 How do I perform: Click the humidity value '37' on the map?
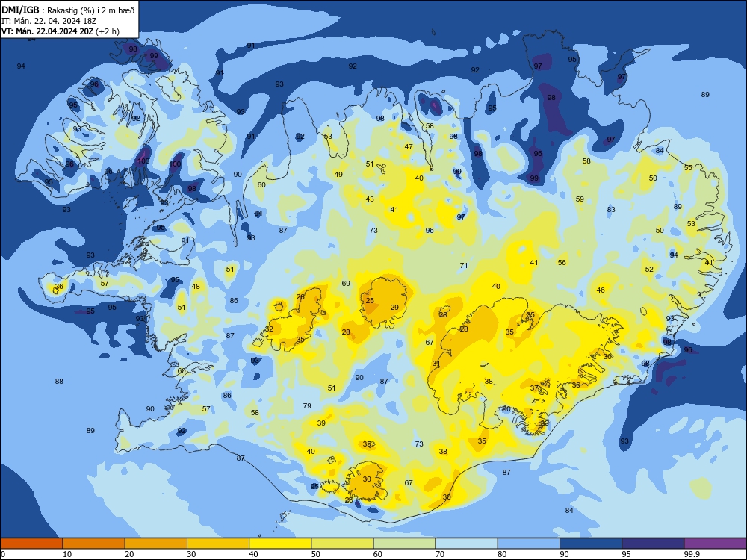(x=535, y=388)
